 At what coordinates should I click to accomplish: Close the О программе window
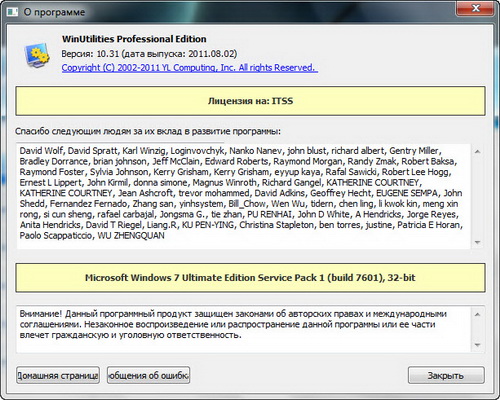tap(475, 8)
